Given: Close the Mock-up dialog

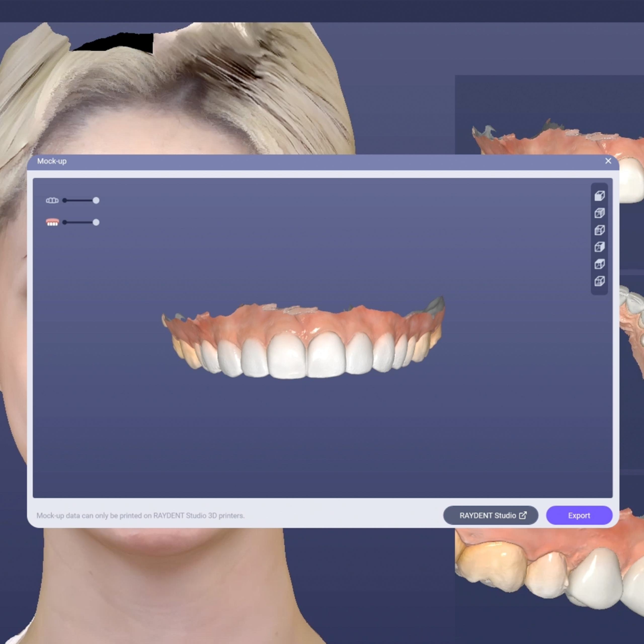Looking at the screenshot, I should click(608, 161).
